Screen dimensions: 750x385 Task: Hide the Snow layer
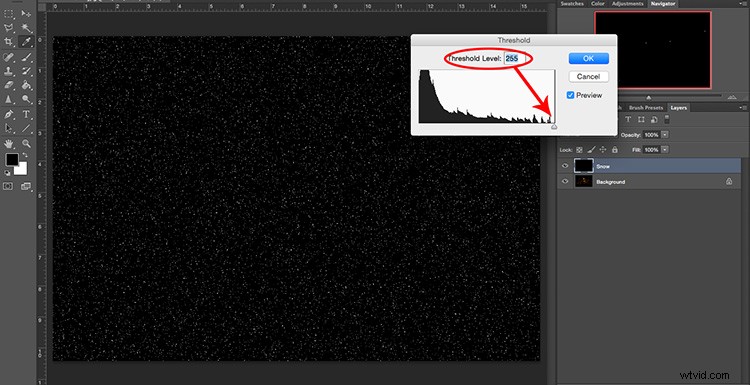click(565, 166)
